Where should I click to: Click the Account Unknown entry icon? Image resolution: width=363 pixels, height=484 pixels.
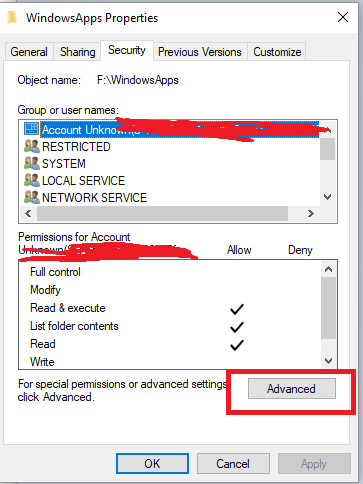coord(32,129)
